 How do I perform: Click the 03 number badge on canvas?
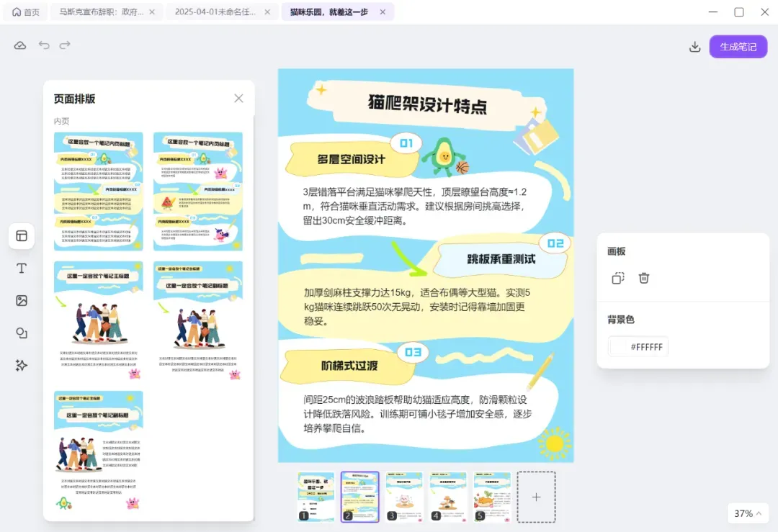click(x=413, y=352)
